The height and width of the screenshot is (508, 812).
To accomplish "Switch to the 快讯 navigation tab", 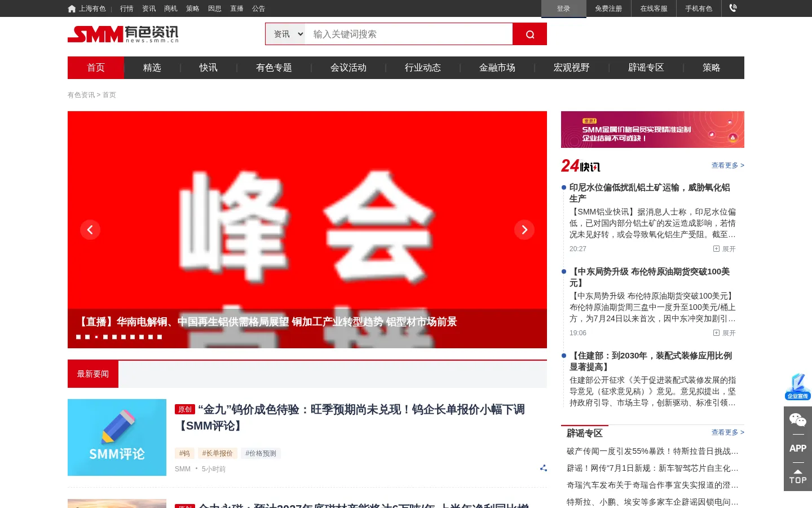I will click(209, 68).
